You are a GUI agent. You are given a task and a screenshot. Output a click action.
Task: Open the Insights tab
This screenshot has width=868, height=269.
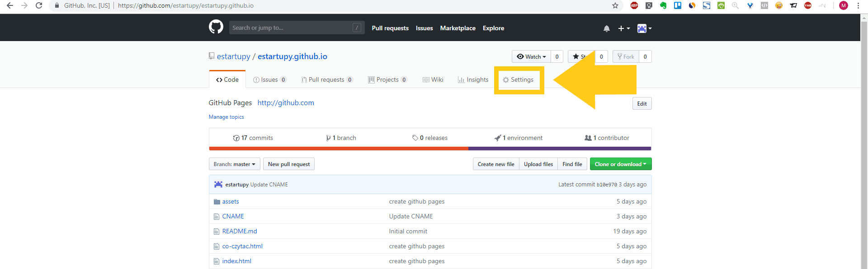(x=473, y=79)
